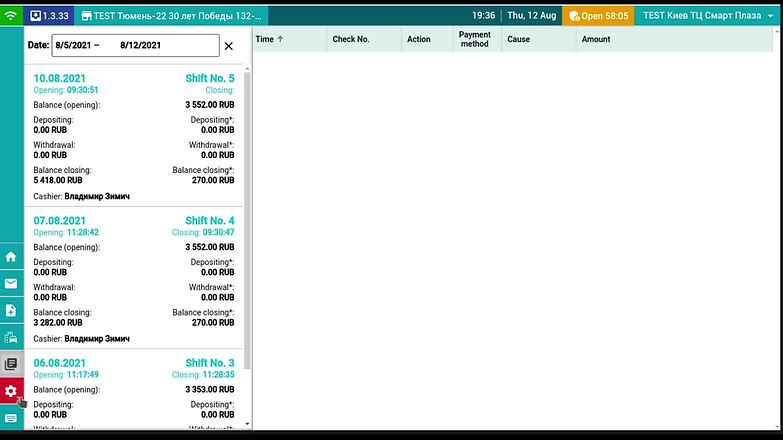Click the 1.3.33 version indicator

click(49, 15)
